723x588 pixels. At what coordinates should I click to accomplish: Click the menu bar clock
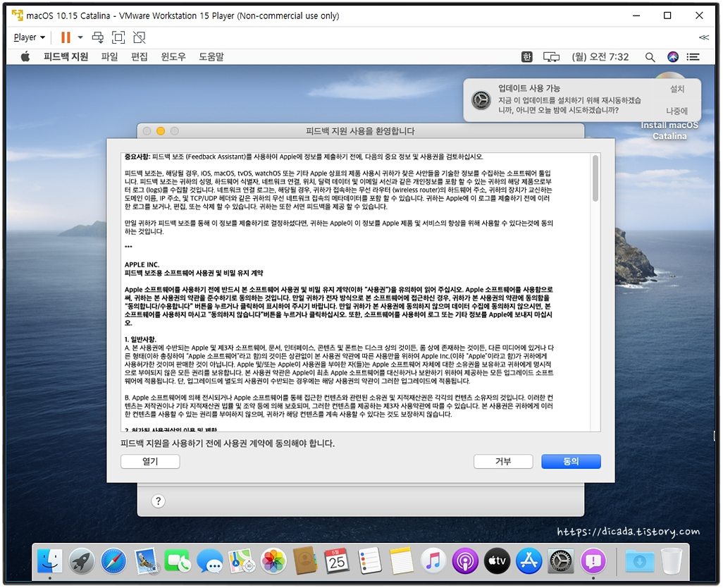pyautogui.click(x=600, y=56)
